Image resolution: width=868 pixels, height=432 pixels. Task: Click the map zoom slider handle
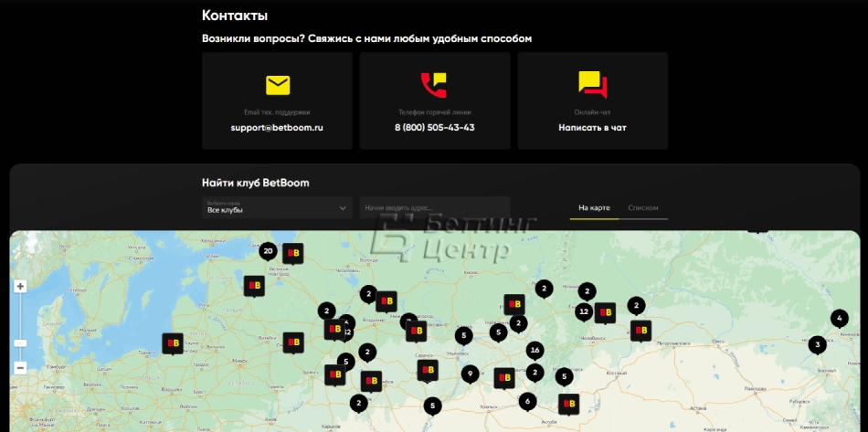pyautogui.click(x=20, y=343)
